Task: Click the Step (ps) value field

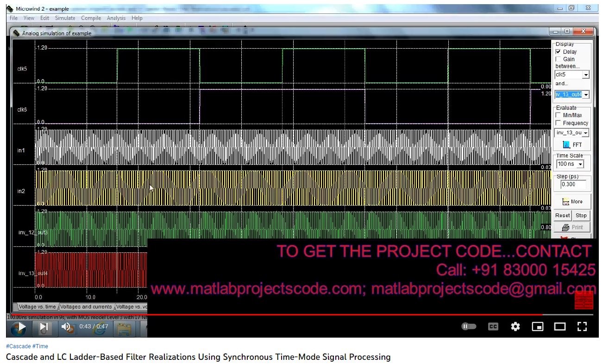Action: [572, 184]
